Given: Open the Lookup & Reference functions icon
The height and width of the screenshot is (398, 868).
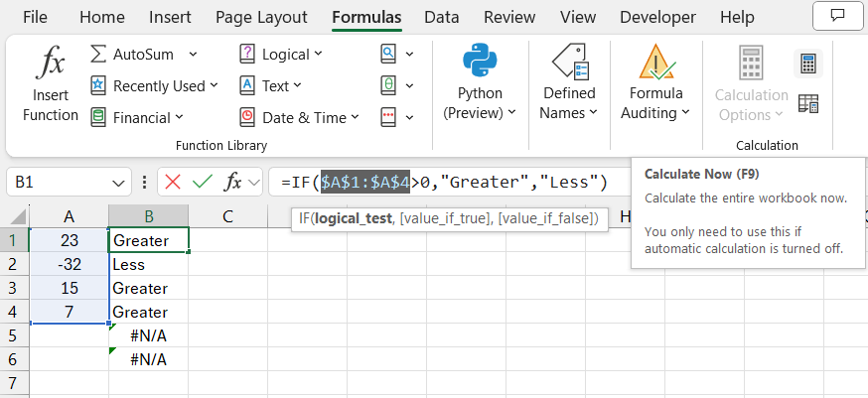Looking at the screenshot, I should click(389, 54).
